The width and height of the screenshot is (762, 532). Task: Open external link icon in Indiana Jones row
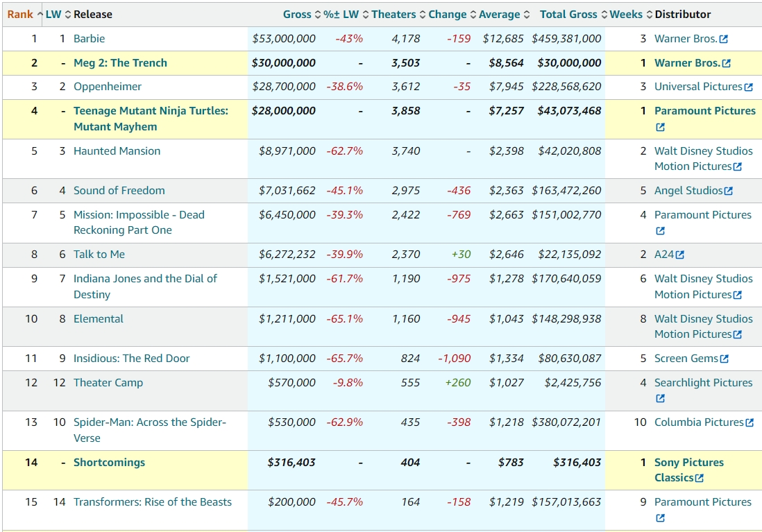[x=737, y=295]
